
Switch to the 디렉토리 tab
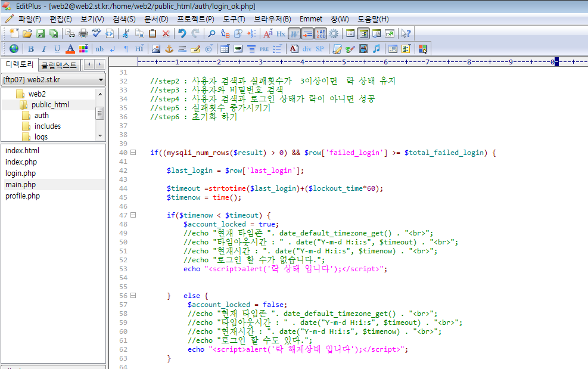20,64
